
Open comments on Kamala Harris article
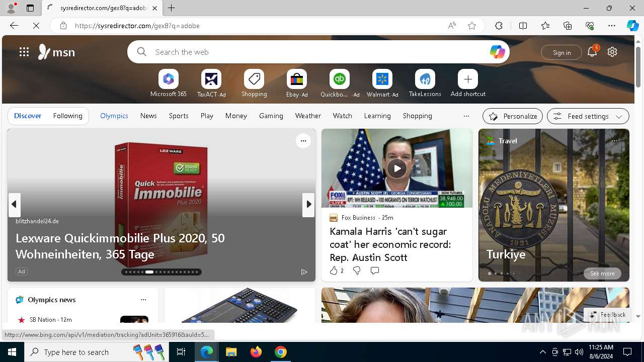click(375, 270)
